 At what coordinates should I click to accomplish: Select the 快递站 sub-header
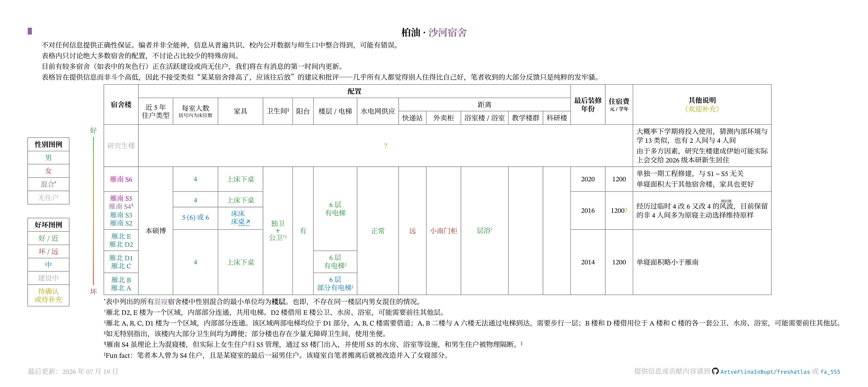pyautogui.click(x=412, y=118)
